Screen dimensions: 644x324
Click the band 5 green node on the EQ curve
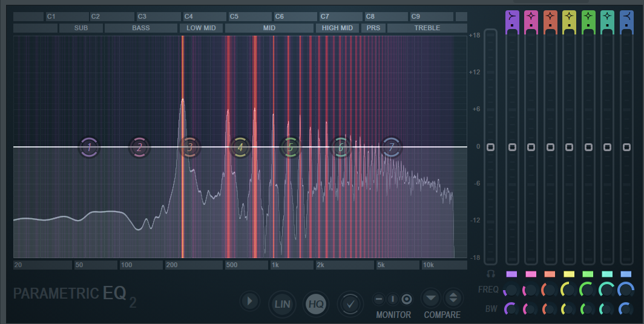pos(291,147)
